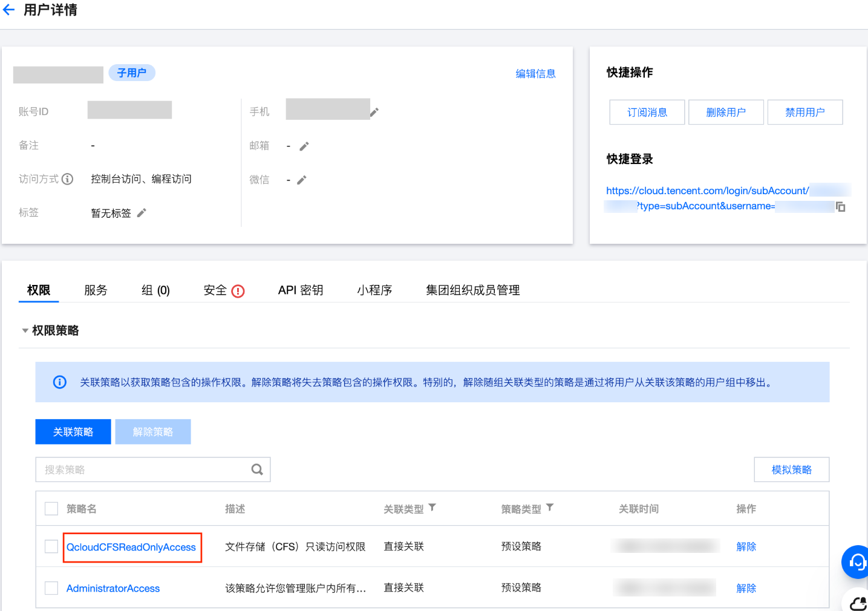Switch to the API 密钥 tab

coord(300,290)
